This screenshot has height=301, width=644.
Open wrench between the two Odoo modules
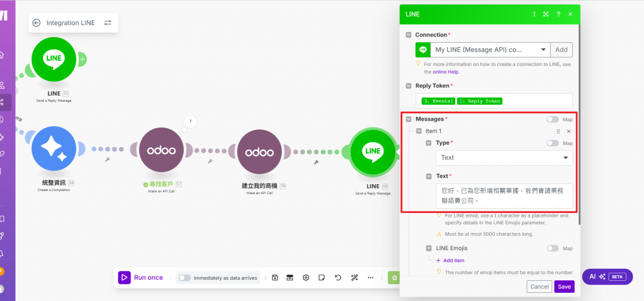coord(210,161)
